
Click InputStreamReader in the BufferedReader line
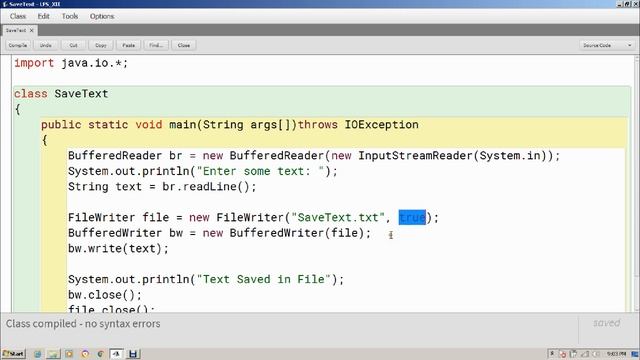coord(415,156)
